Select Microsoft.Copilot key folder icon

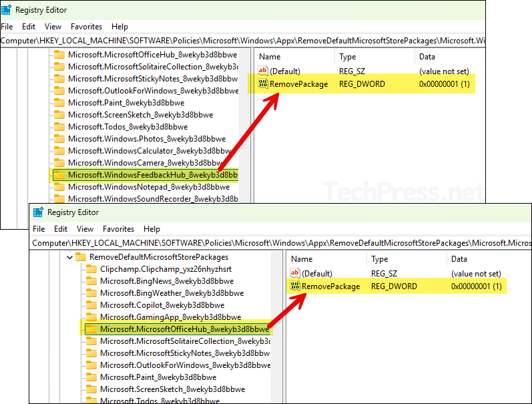[x=91, y=305]
